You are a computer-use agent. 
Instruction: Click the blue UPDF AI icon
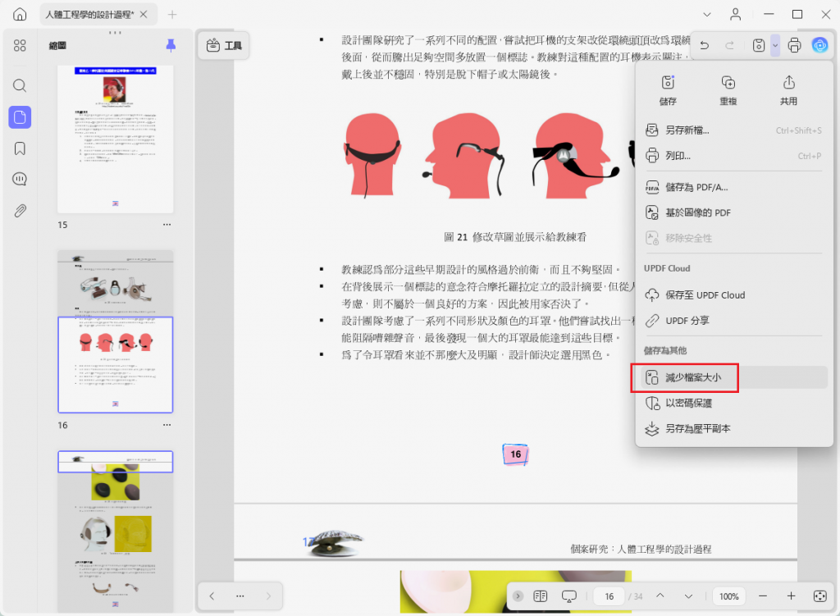(819, 45)
